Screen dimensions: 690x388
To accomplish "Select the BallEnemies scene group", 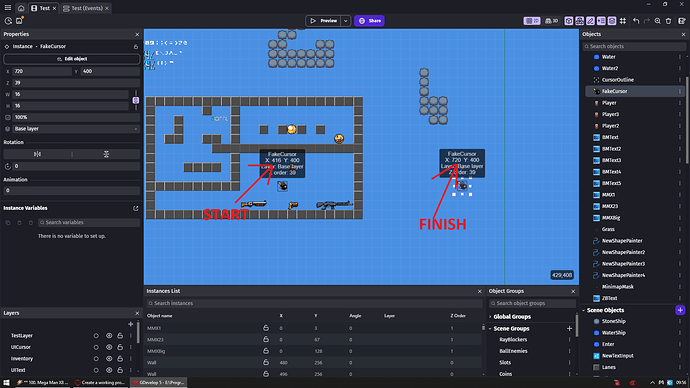I will tap(513, 351).
